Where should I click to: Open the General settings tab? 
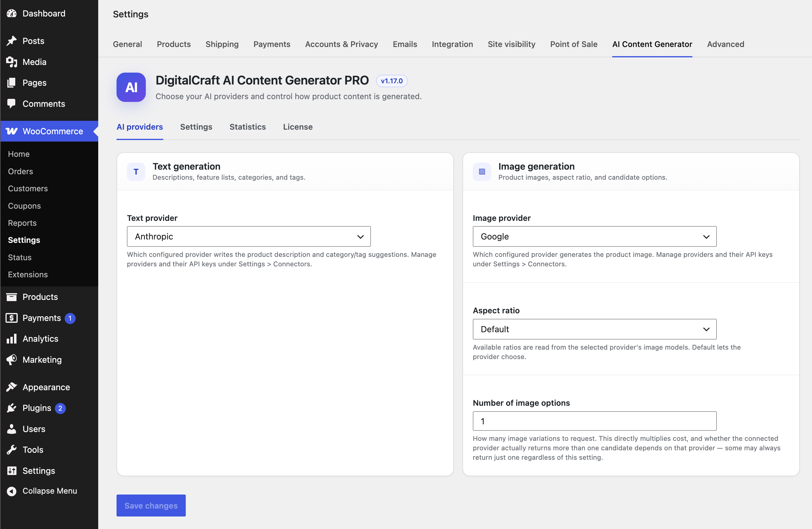(x=128, y=44)
